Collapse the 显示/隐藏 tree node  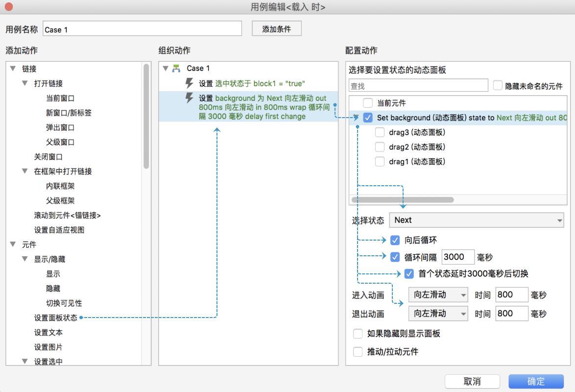[x=25, y=259]
